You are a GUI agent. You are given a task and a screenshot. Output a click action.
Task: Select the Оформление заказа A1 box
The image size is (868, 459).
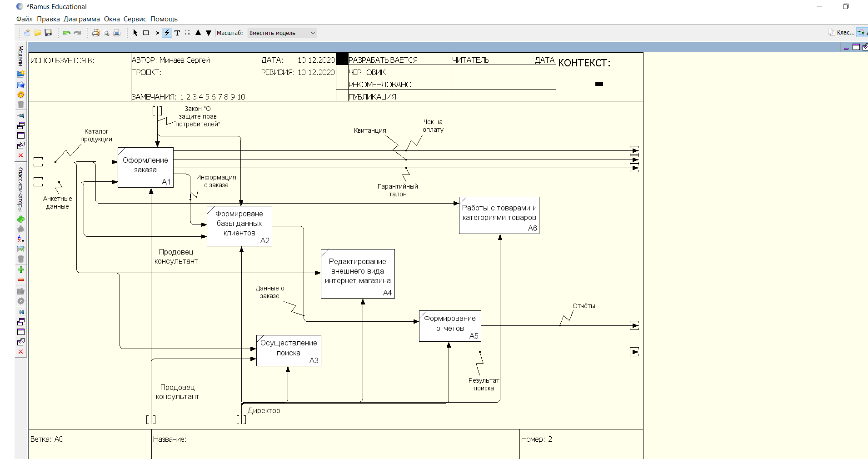(145, 167)
